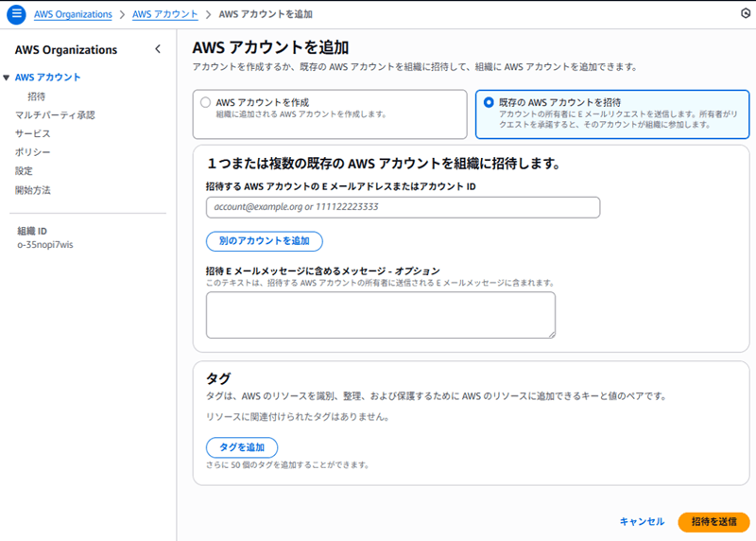
Task: Click the タグ section heading
Action: pos(218,378)
